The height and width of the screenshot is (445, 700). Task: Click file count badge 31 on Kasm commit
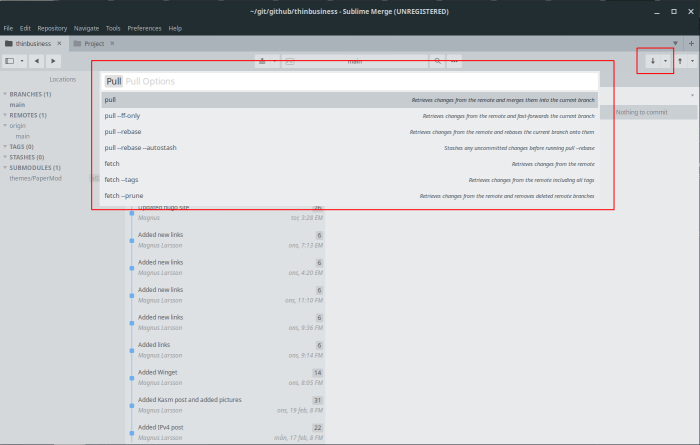(x=317, y=400)
